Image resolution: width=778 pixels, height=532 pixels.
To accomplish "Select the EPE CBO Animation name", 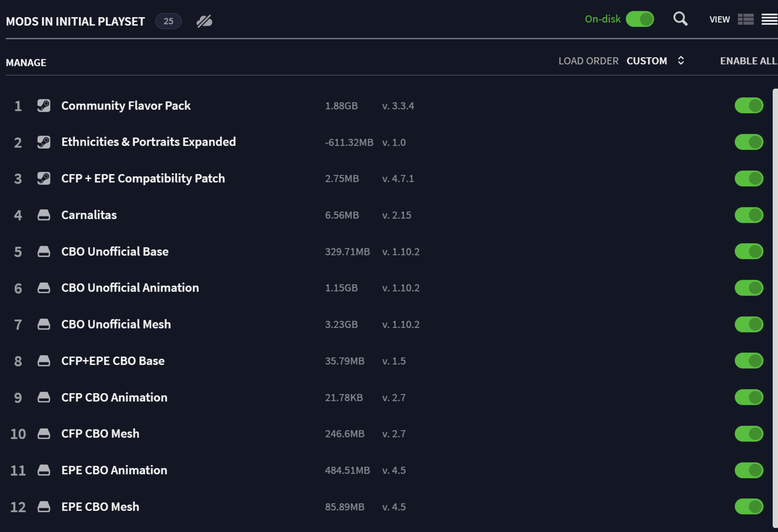I will [x=114, y=470].
